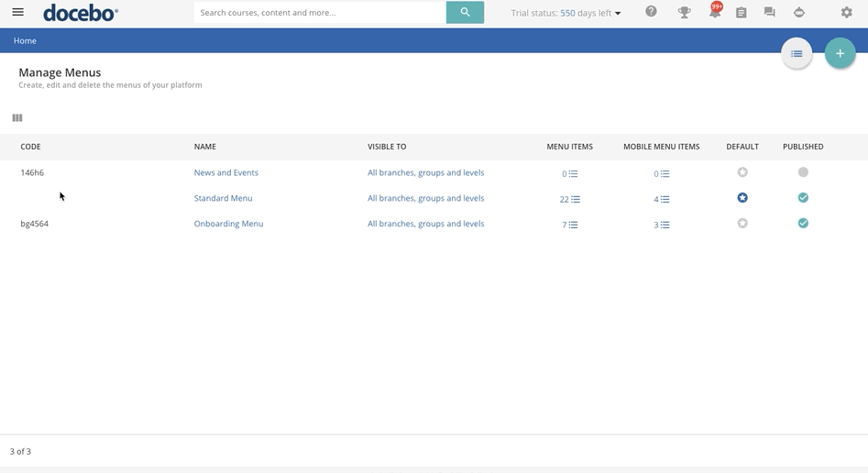This screenshot has height=473, width=868.
Task: Click the search magnifier button
Action: 465,12
